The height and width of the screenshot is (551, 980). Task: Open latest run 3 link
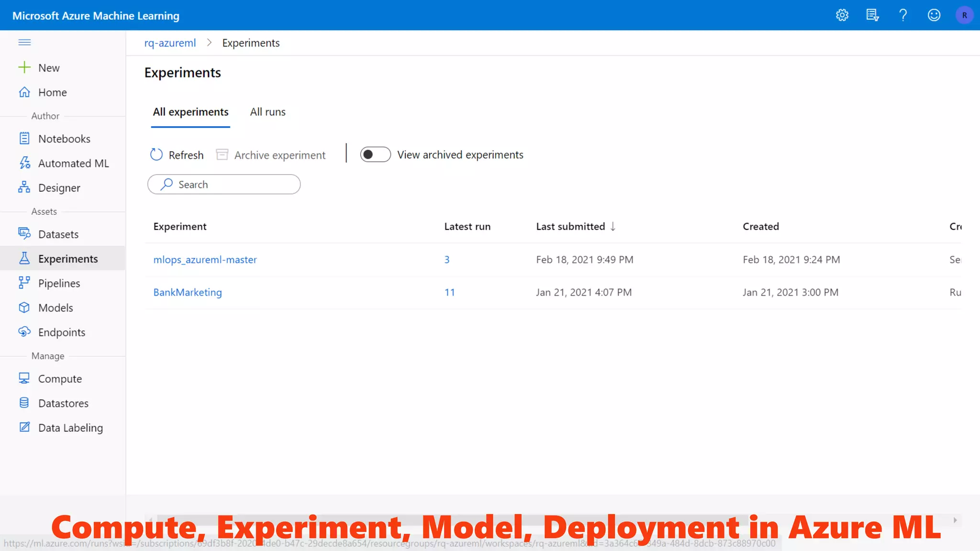click(447, 260)
